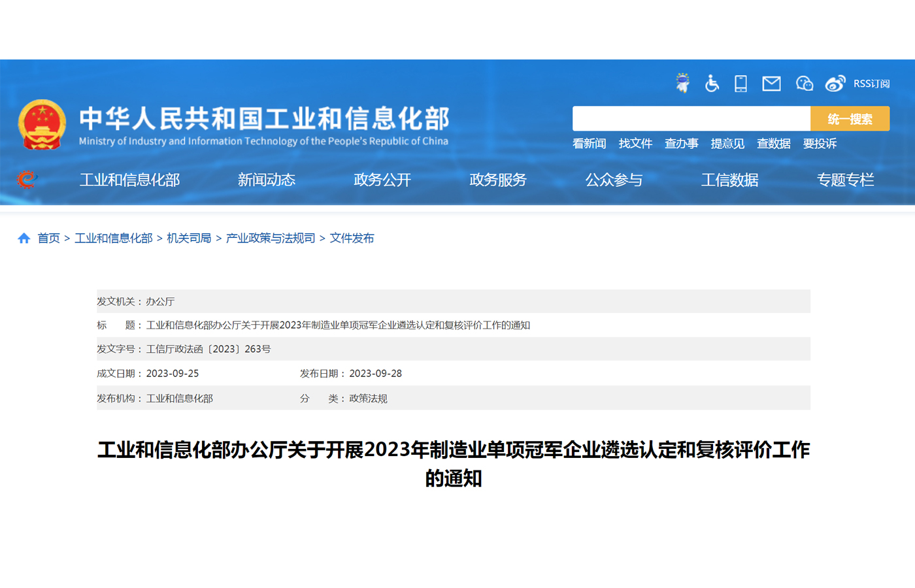Open the RSS订阅 link
The image size is (915, 588).
[x=871, y=84]
